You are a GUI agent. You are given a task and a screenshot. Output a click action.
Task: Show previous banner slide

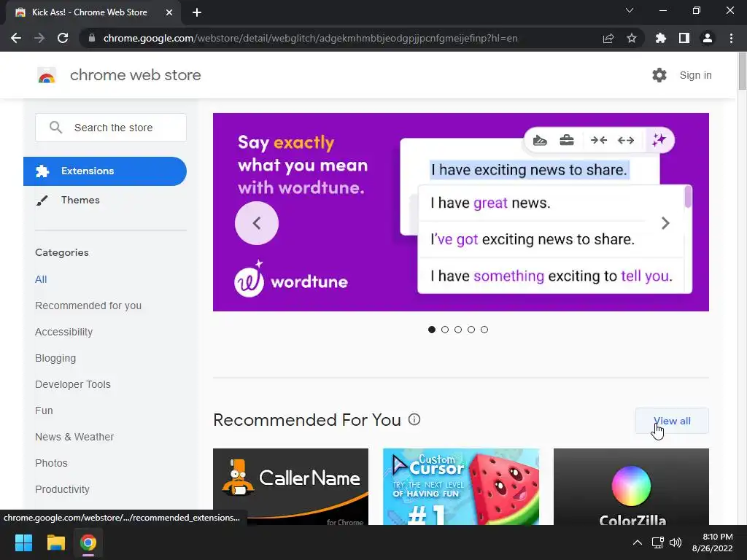tap(257, 223)
